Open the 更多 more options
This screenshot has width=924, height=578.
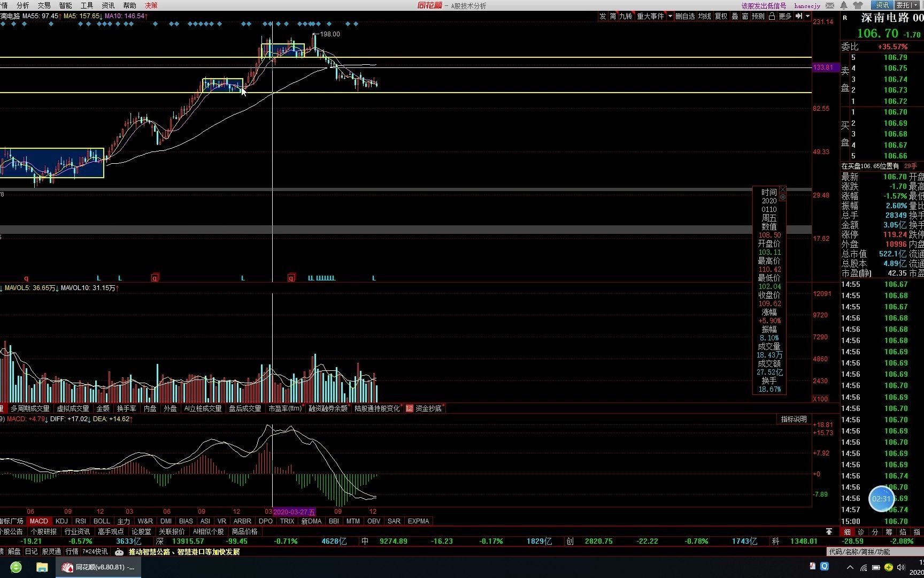tap(785, 17)
